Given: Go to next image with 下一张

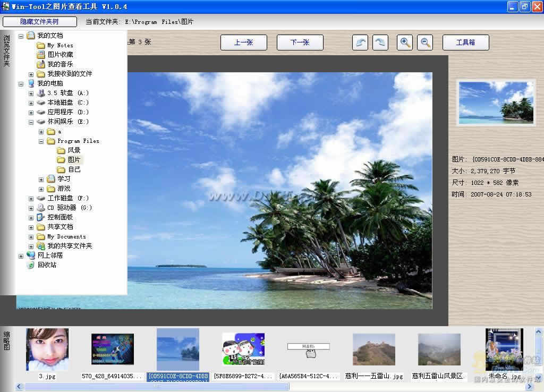Looking at the screenshot, I should pyautogui.click(x=300, y=42).
